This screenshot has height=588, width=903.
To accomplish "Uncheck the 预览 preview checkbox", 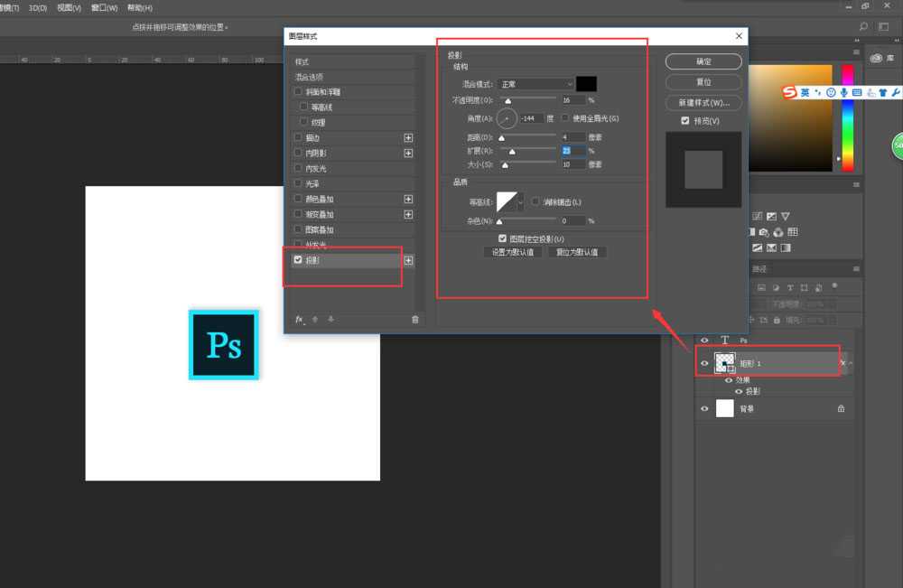I will (685, 121).
